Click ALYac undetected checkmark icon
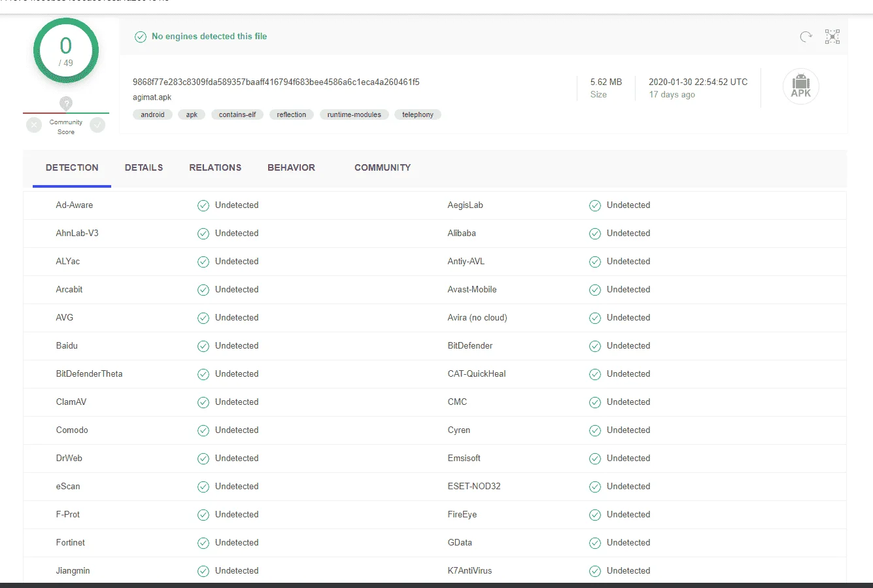 pyautogui.click(x=203, y=262)
